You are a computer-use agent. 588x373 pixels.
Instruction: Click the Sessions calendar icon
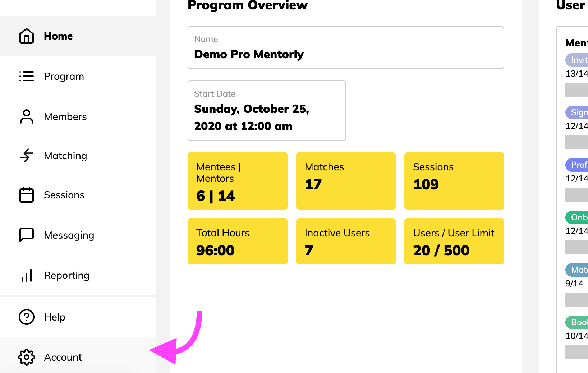pos(26,195)
